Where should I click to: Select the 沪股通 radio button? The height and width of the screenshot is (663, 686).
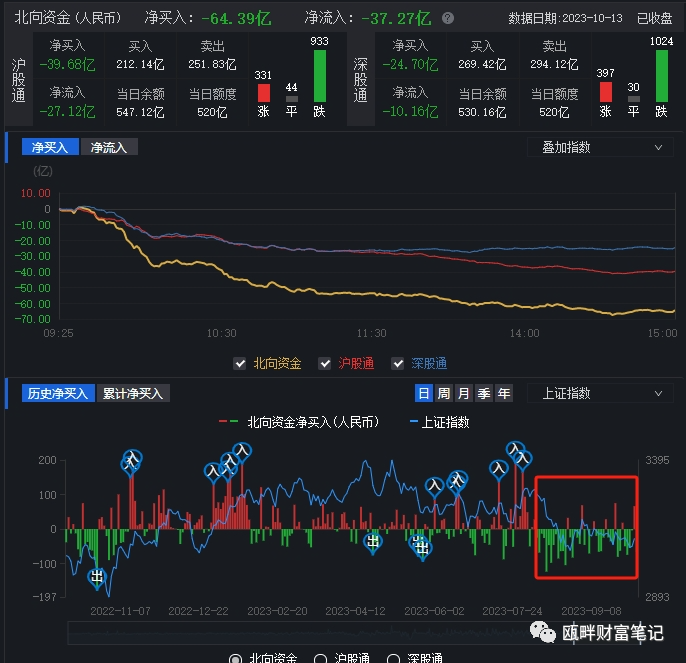[x=320, y=659]
